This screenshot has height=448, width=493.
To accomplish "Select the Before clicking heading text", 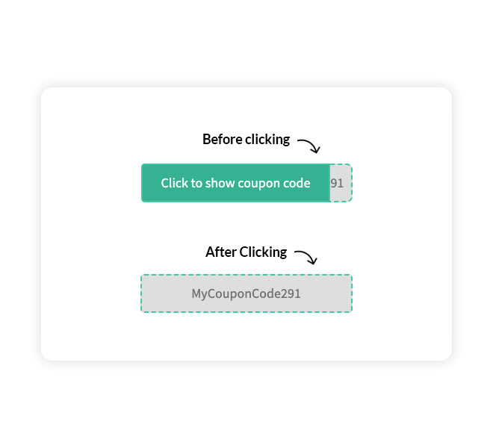I will point(246,140).
